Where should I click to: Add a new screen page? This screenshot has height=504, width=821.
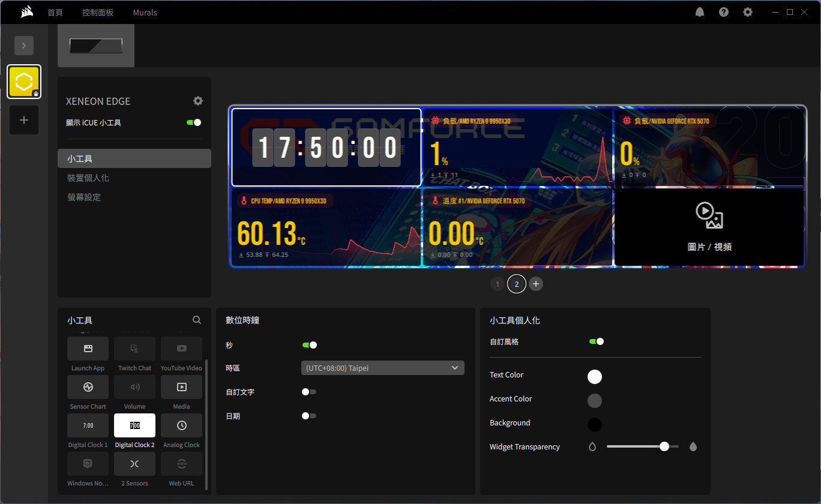click(x=536, y=284)
